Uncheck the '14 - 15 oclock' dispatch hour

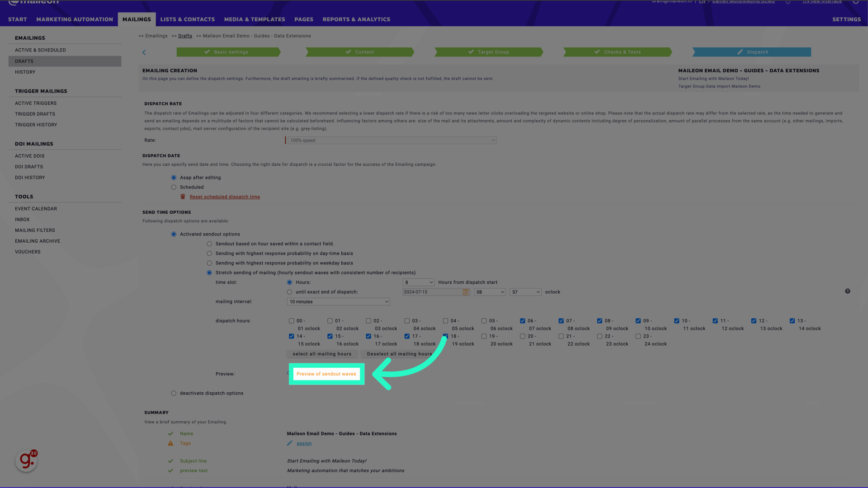(x=291, y=336)
